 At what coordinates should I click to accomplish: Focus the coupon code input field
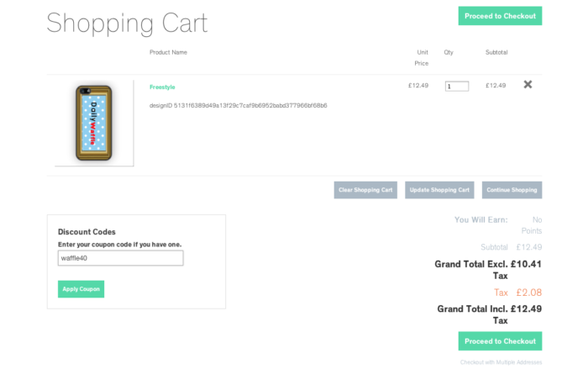click(x=120, y=258)
